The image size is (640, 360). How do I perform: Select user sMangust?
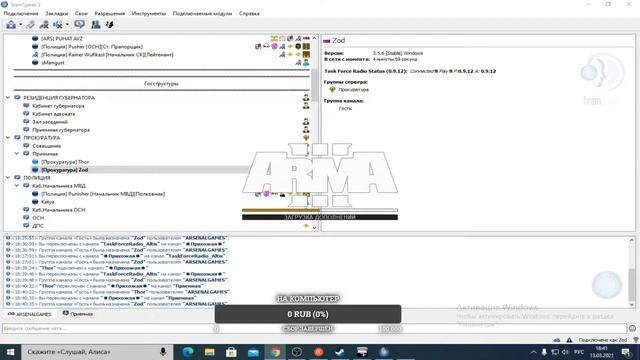[x=53, y=63]
